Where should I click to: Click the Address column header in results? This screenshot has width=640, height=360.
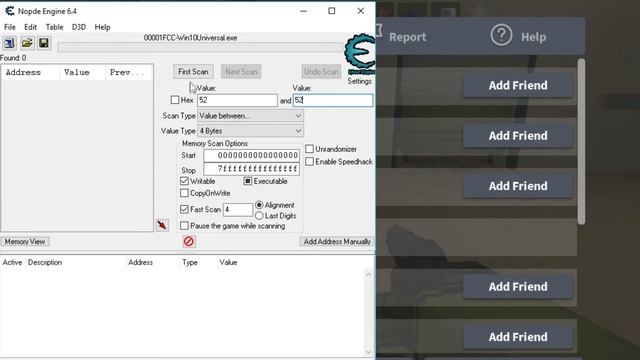pos(31,72)
